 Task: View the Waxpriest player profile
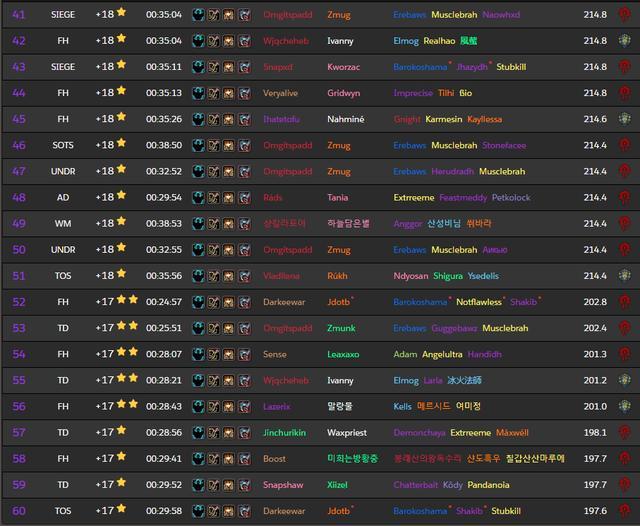pos(349,431)
